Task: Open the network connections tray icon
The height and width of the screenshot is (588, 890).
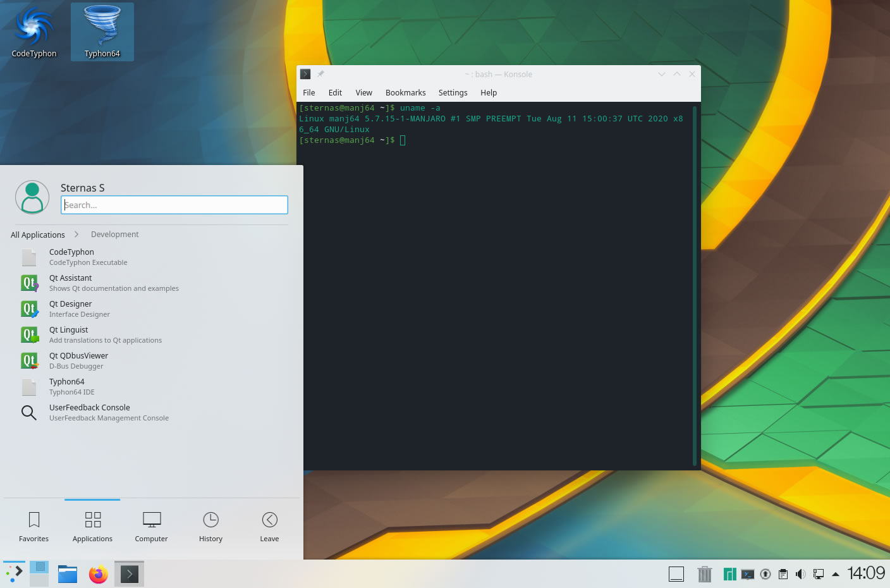Action: pyautogui.click(x=819, y=574)
